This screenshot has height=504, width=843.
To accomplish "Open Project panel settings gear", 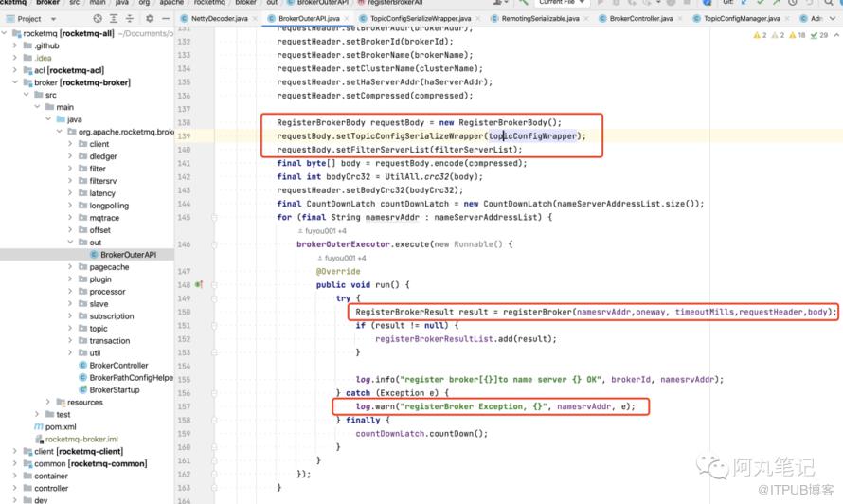I will coord(150,18).
